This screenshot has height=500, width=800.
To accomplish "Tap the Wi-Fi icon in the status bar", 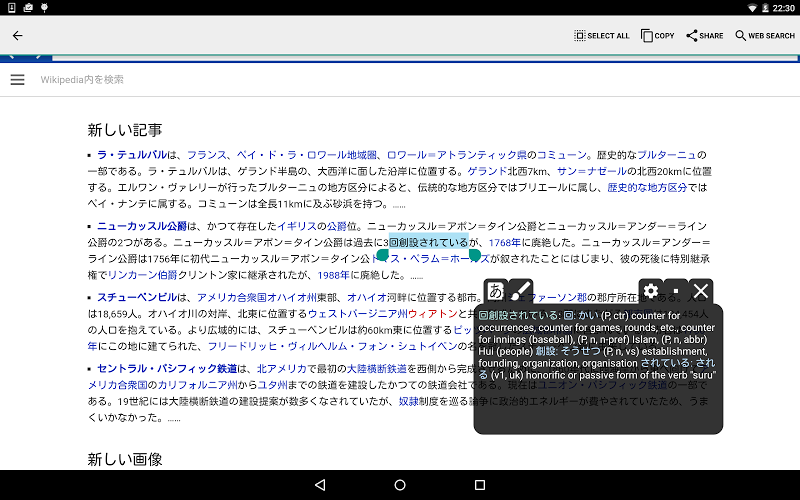I will tap(752, 8).
